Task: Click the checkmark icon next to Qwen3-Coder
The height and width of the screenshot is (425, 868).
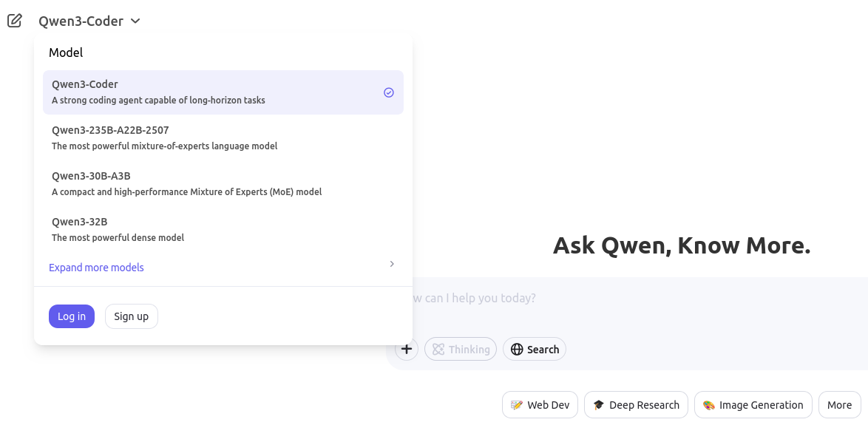Action: pyautogui.click(x=389, y=92)
